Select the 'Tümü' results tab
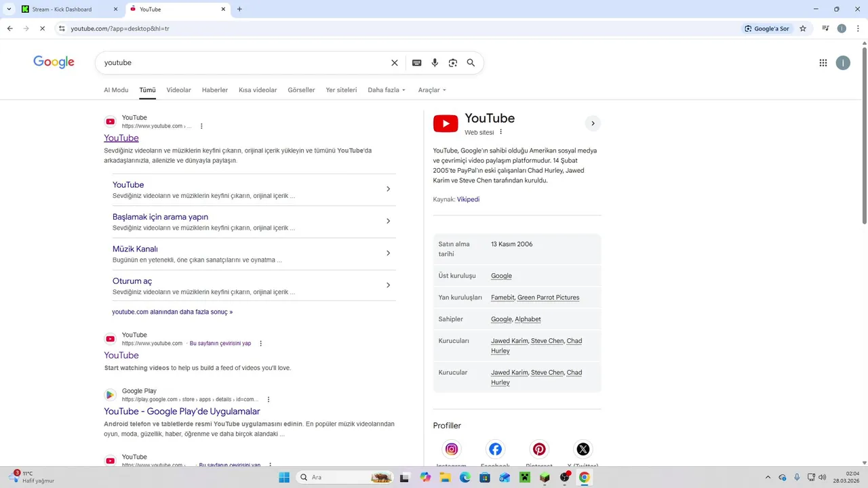 (147, 89)
